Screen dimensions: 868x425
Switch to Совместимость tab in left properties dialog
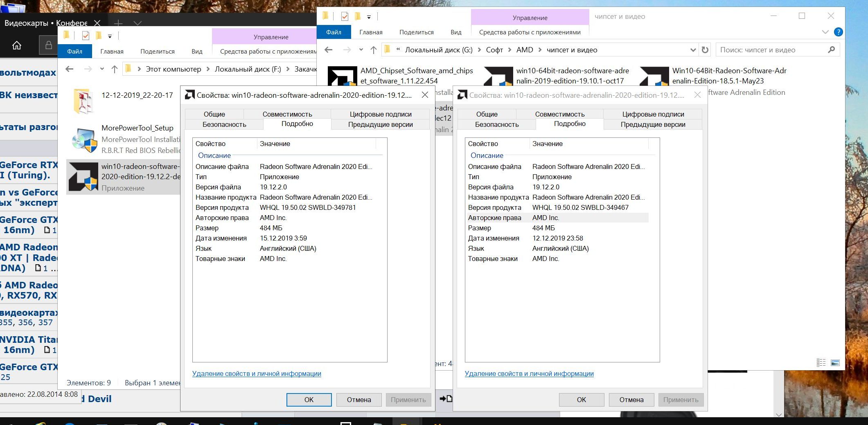287,114
